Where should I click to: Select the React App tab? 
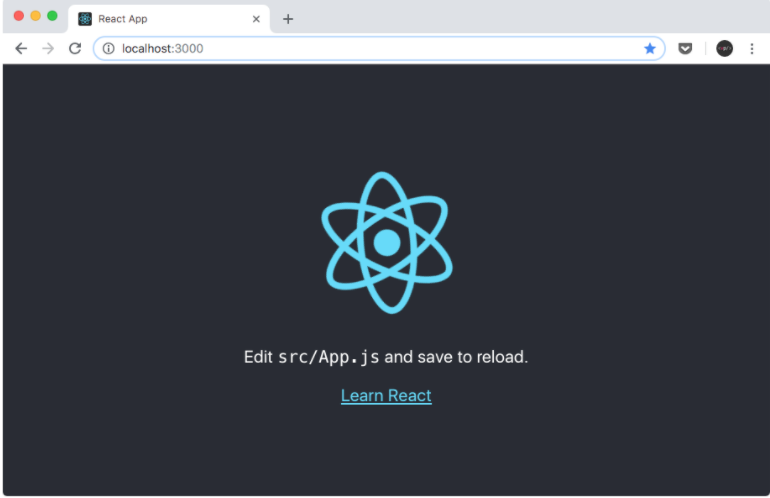(169, 19)
